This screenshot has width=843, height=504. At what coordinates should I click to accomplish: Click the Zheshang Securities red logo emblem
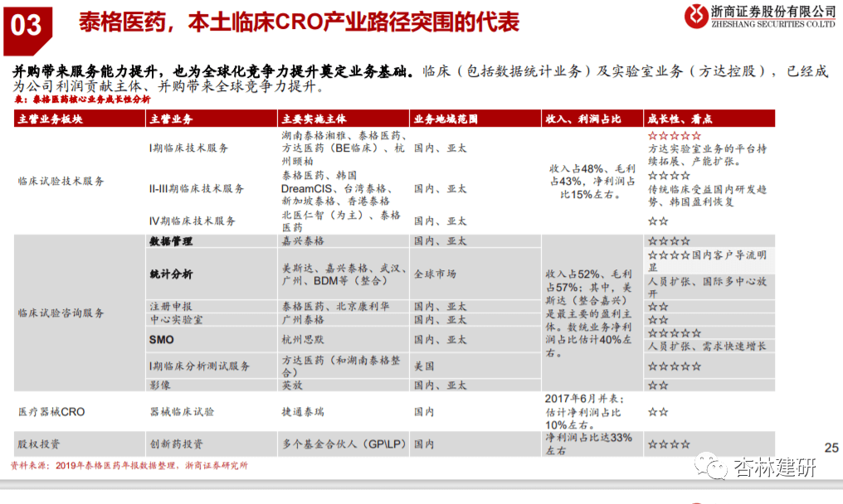pos(695,16)
